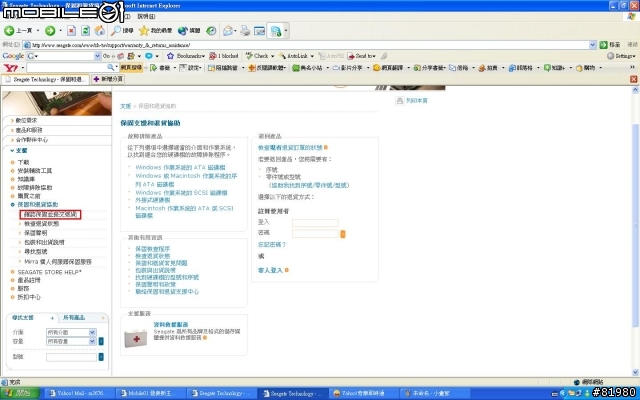Viewport: 640px width, 400px height.
Task: Click the 忘記密碼? link
Action: click(272, 244)
